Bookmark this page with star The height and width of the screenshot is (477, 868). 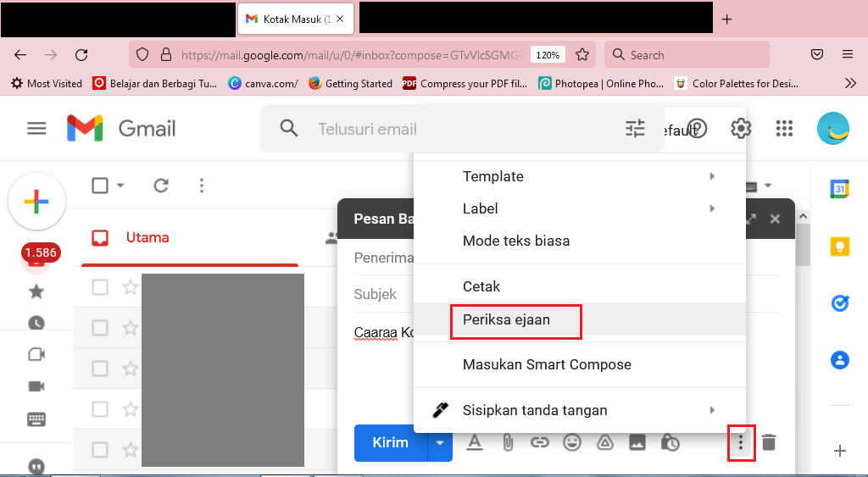point(581,55)
